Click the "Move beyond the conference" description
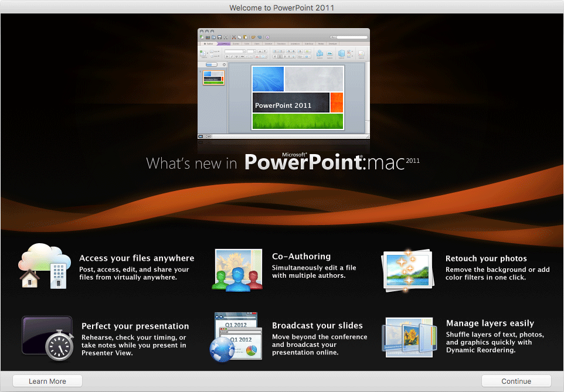 [x=320, y=345]
